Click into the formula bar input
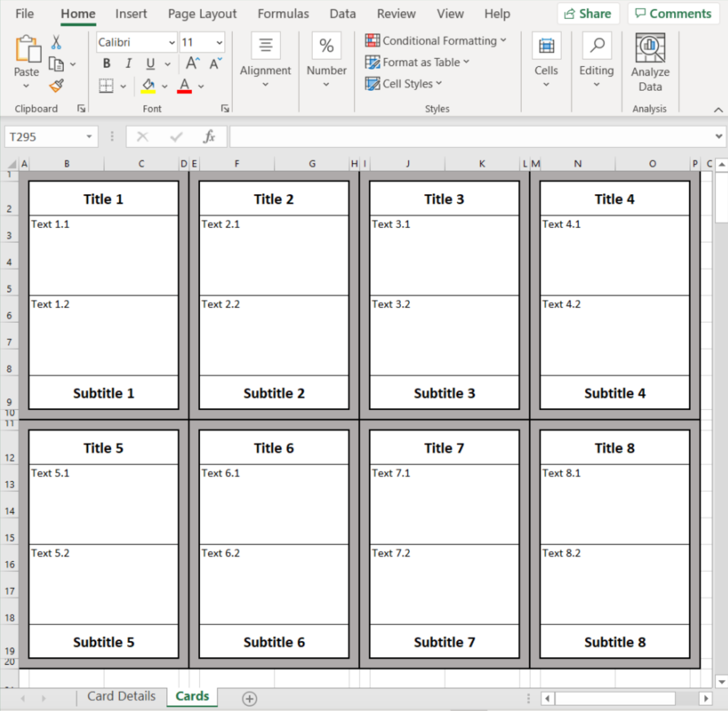The height and width of the screenshot is (711, 728). 472,136
